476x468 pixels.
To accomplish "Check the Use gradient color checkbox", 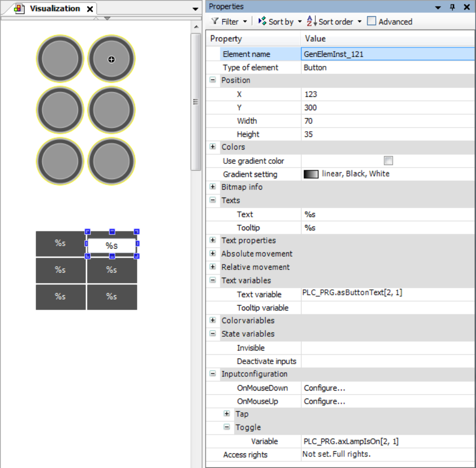I will (x=388, y=161).
